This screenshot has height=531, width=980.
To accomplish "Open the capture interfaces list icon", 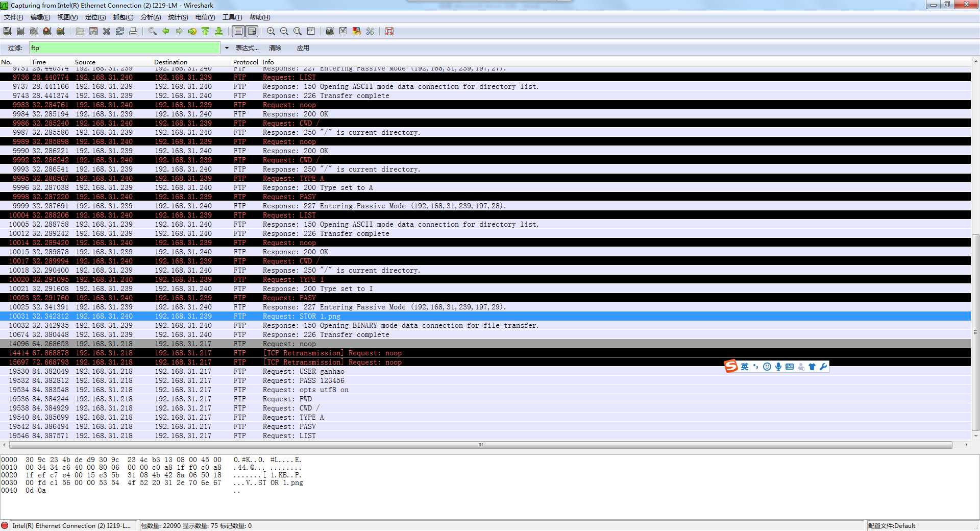I will click(8, 31).
